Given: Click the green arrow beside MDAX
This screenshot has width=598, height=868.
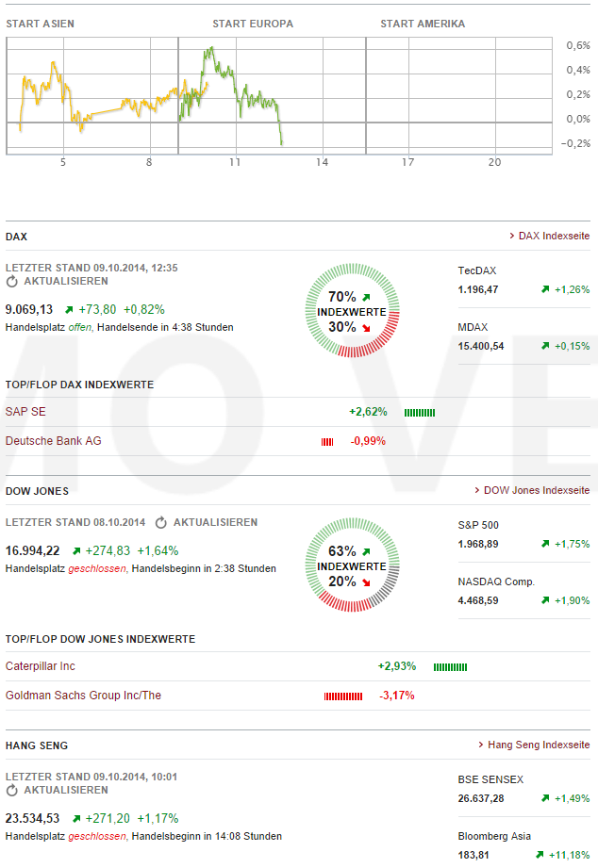Looking at the screenshot, I should (x=545, y=346).
